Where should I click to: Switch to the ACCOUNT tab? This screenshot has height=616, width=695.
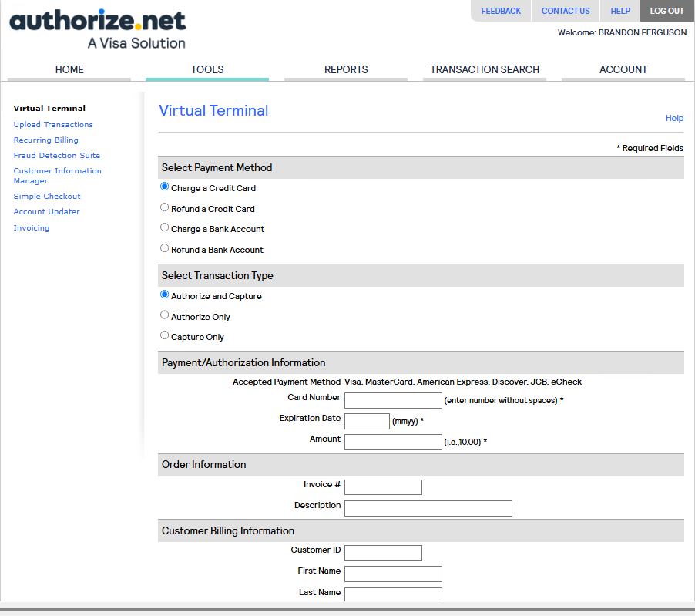(623, 69)
